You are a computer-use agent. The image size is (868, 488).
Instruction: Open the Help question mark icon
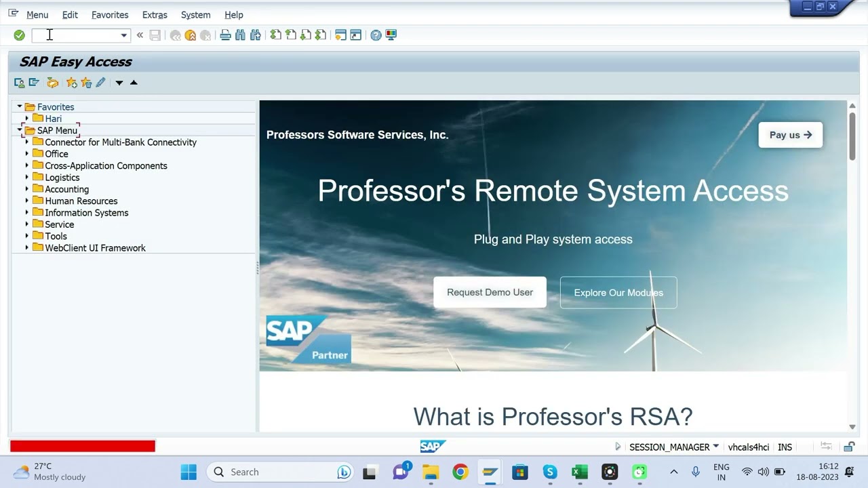(376, 35)
